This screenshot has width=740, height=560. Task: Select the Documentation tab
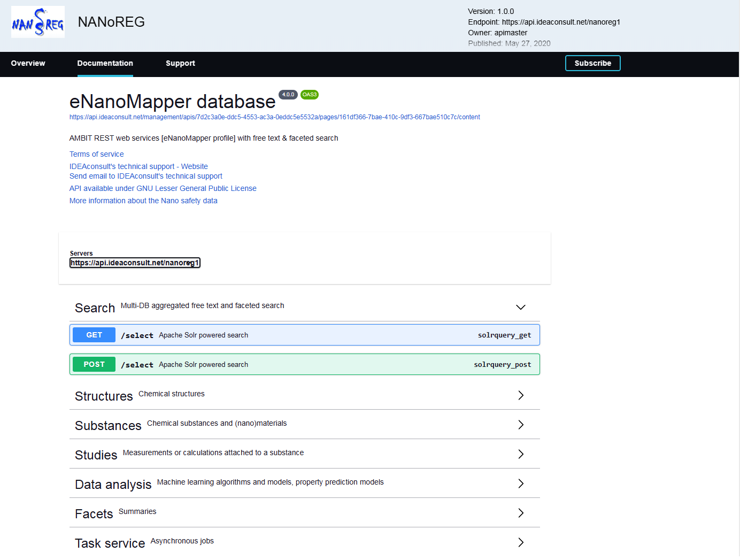[x=105, y=63]
